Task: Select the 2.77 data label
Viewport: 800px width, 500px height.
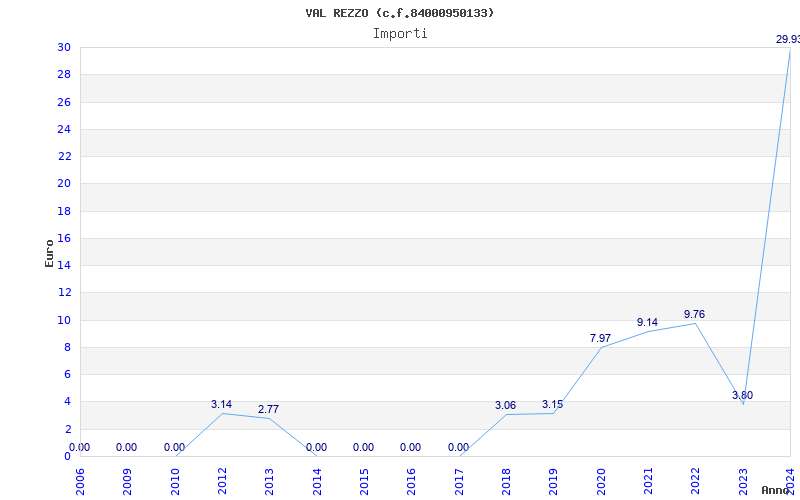Action: coord(268,409)
